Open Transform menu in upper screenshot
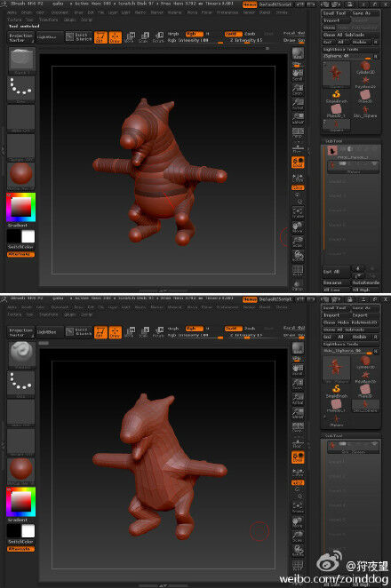 click(x=49, y=20)
